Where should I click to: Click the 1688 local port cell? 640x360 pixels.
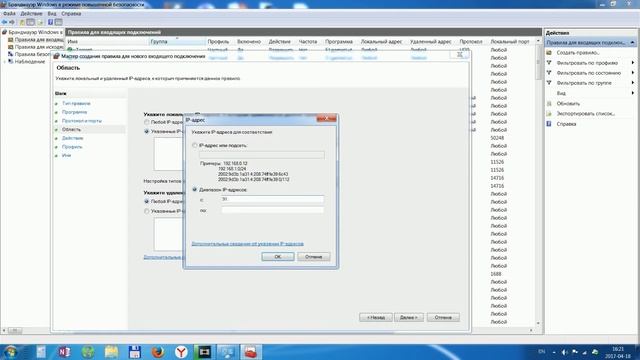tap(496, 274)
